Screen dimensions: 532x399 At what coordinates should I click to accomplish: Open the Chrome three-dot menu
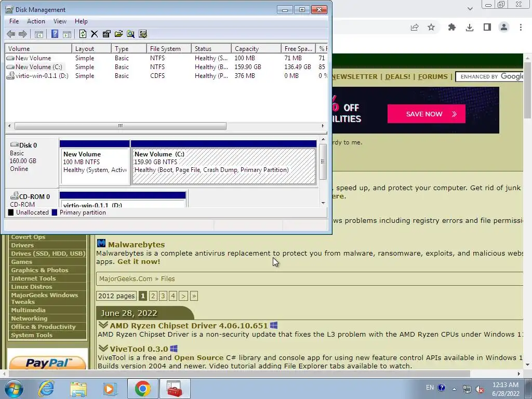pyautogui.click(x=521, y=27)
